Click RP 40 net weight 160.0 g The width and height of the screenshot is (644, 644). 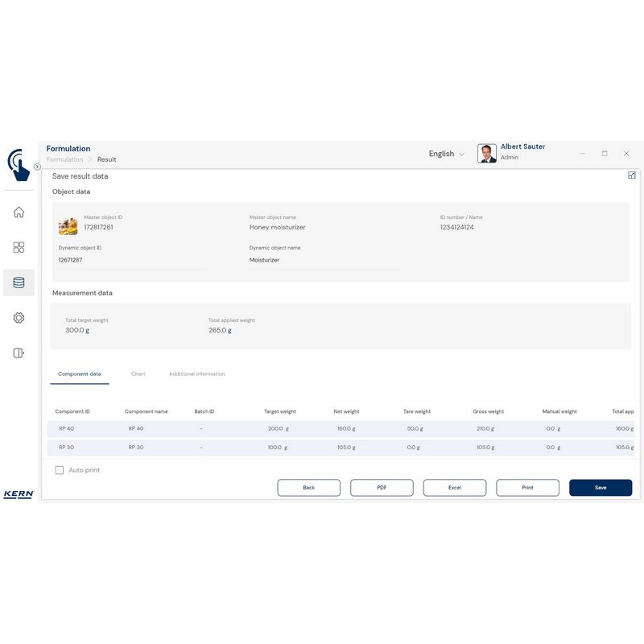[x=346, y=428]
